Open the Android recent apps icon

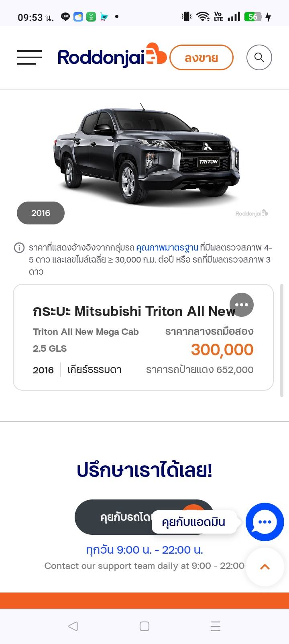click(216, 626)
